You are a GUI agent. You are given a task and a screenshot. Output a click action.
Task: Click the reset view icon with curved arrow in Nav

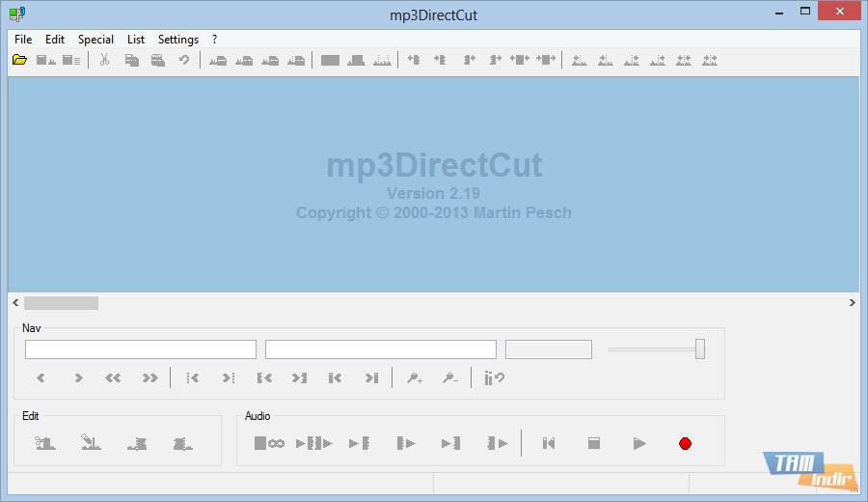tap(494, 377)
